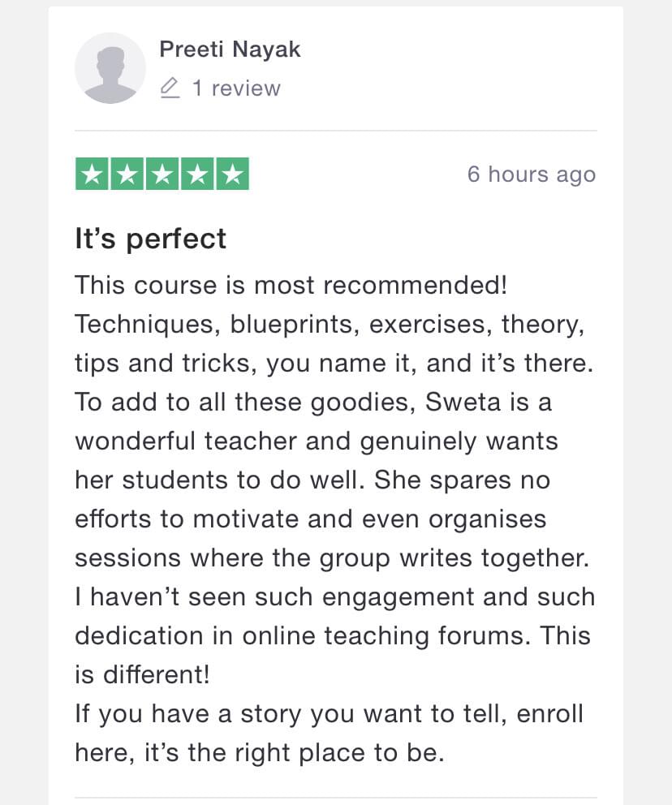The image size is (672, 805).
Task: Click the pencil icon beside review count
Action: coord(170,88)
